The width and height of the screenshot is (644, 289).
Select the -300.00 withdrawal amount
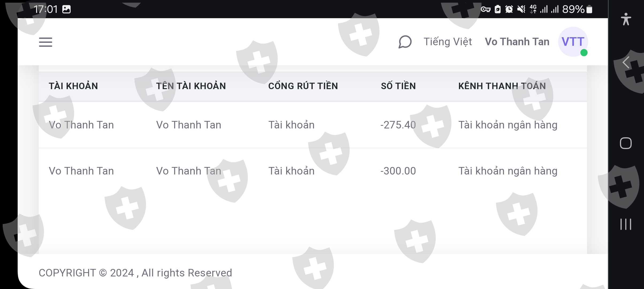coord(398,171)
